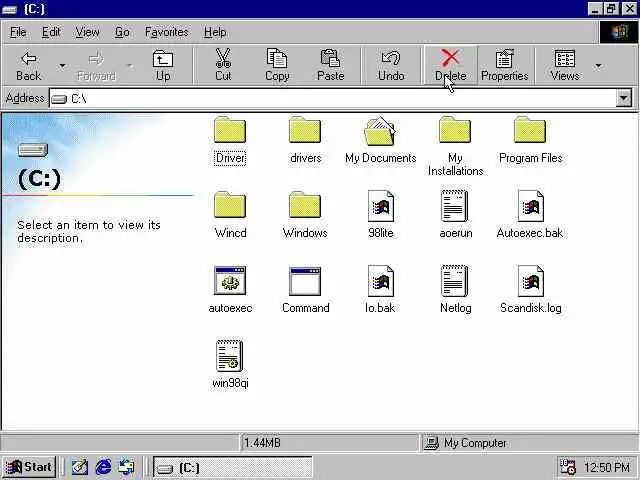Select the 98lite file icon
The height and width of the screenshot is (480, 640).
click(x=380, y=206)
